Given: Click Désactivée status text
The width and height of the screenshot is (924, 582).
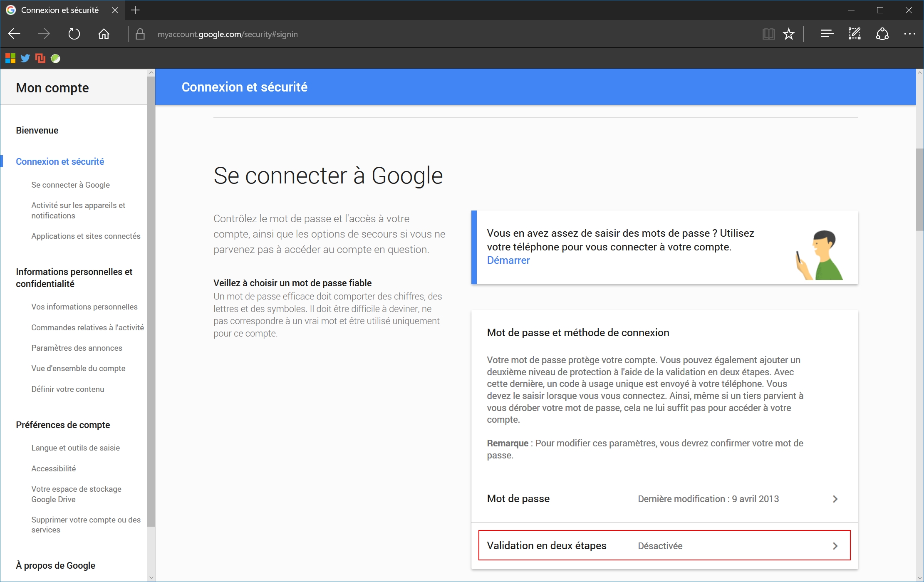Looking at the screenshot, I should point(660,546).
